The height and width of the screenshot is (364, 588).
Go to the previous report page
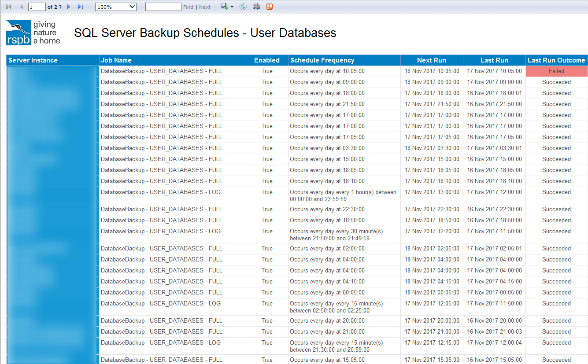(x=20, y=7)
